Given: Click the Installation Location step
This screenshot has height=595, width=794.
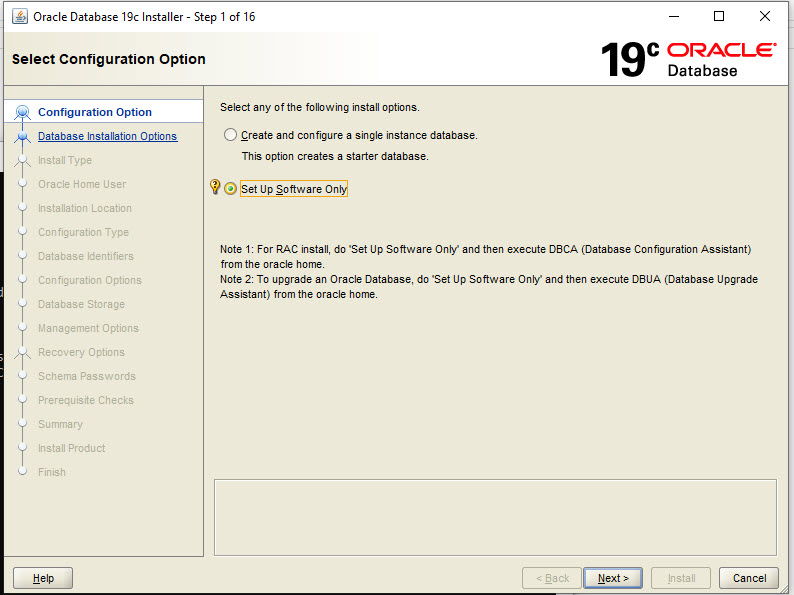Looking at the screenshot, I should point(85,208).
